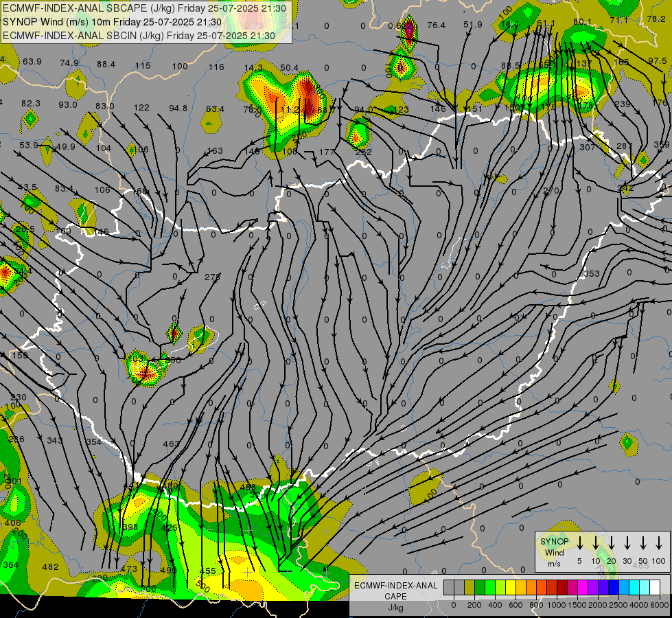Screen dimensions: 672x618
Task: Click the 163 value on the map
Action: pos(215,151)
